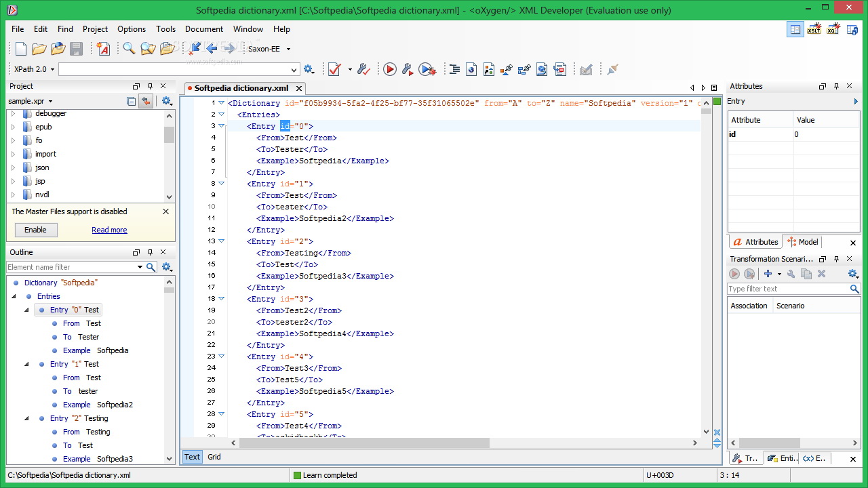
Task: Open the Document menu
Action: pos(203,29)
